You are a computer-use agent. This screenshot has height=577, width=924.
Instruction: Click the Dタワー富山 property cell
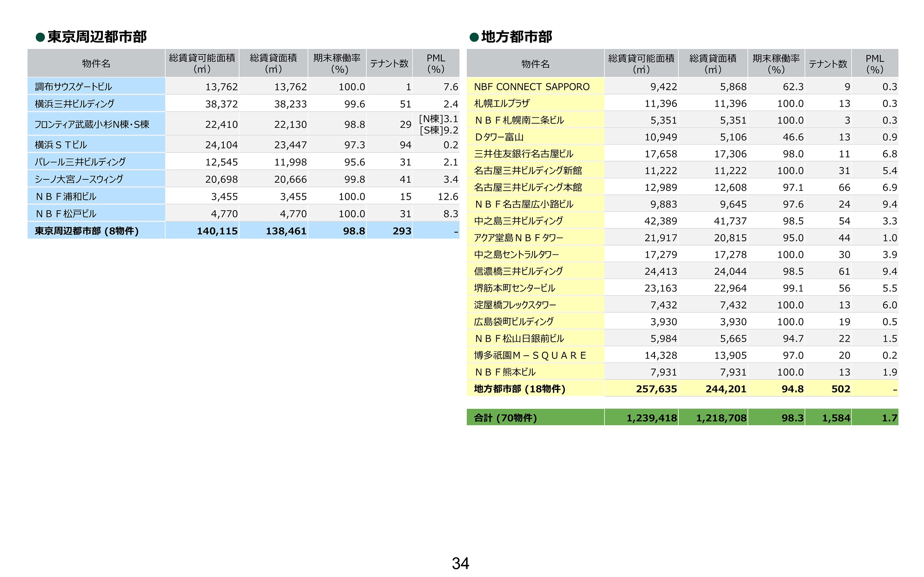[499, 137]
